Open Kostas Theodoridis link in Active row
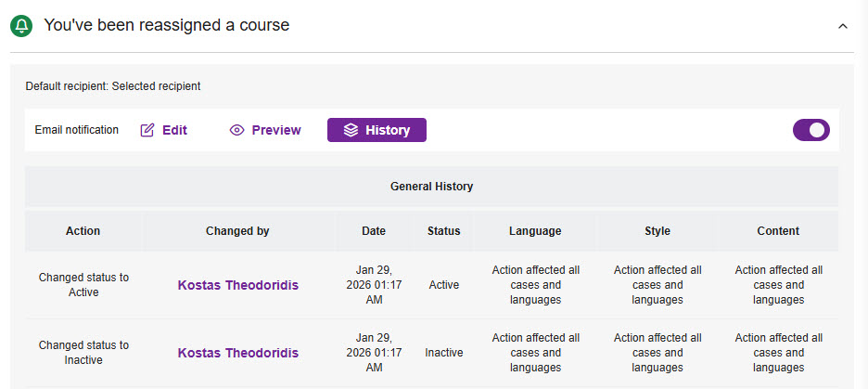Viewport: 868px width, 389px height. [238, 285]
